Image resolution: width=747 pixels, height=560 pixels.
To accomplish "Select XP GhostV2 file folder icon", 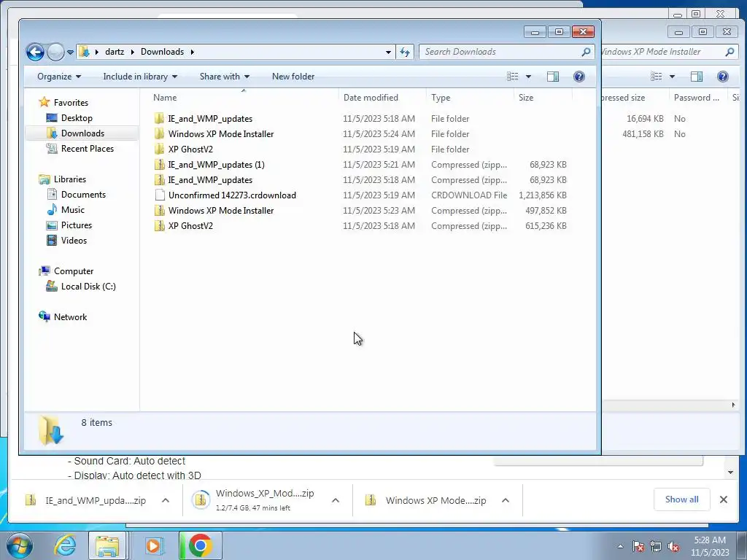I will pyautogui.click(x=160, y=149).
